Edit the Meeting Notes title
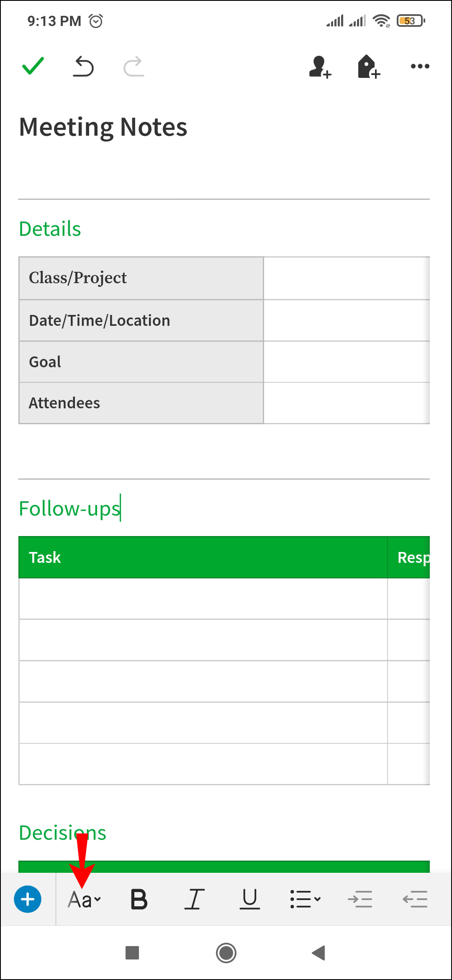 (x=103, y=127)
